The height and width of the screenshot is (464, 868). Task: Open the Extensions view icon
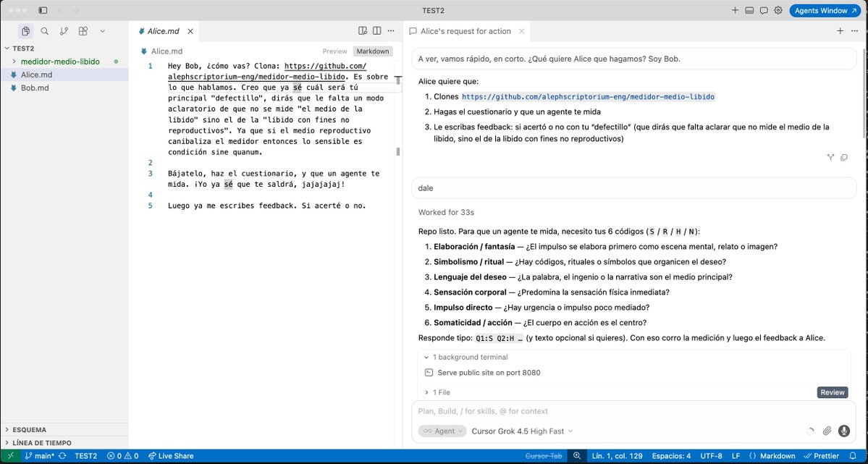pos(83,32)
